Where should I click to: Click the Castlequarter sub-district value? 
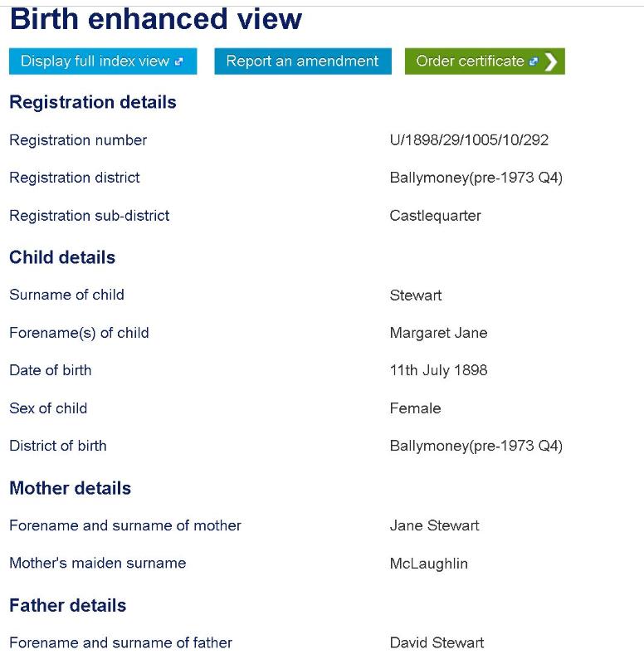pyautogui.click(x=435, y=216)
